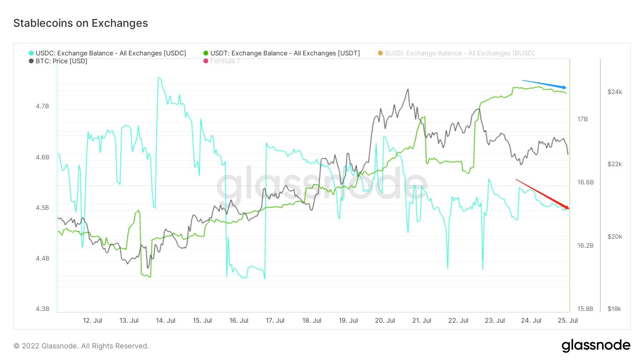Click the $24k price axis label
The width and height of the screenshot is (644, 362).
click(x=615, y=92)
